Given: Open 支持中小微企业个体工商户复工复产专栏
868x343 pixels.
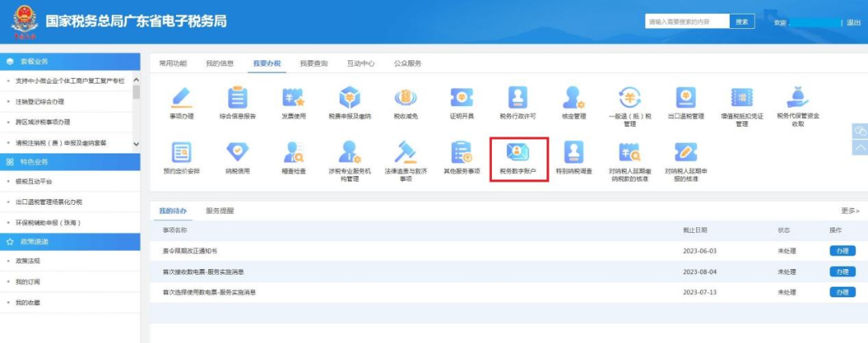Looking at the screenshot, I should (70, 81).
